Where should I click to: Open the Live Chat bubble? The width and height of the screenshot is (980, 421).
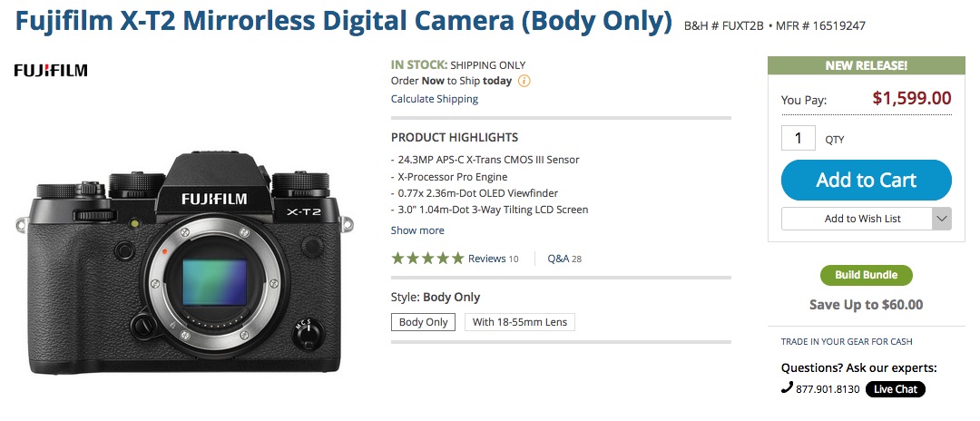pyautogui.click(x=895, y=389)
